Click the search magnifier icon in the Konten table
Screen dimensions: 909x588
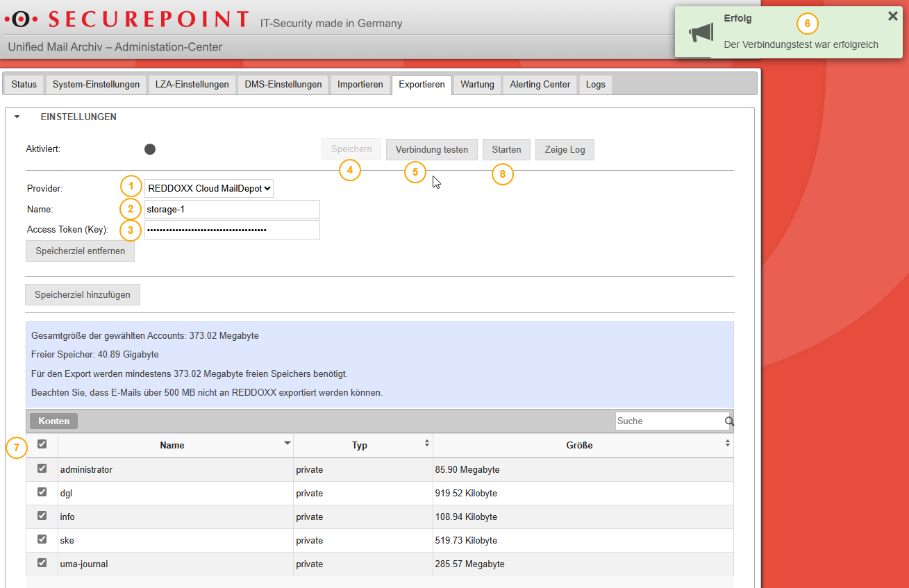728,421
